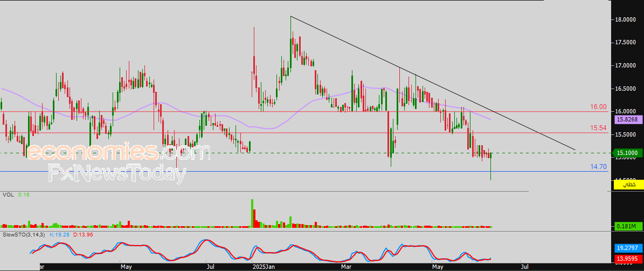The image size is (644, 271).
Task: Click the green 15.1000 current price tag
Action: (x=628, y=153)
